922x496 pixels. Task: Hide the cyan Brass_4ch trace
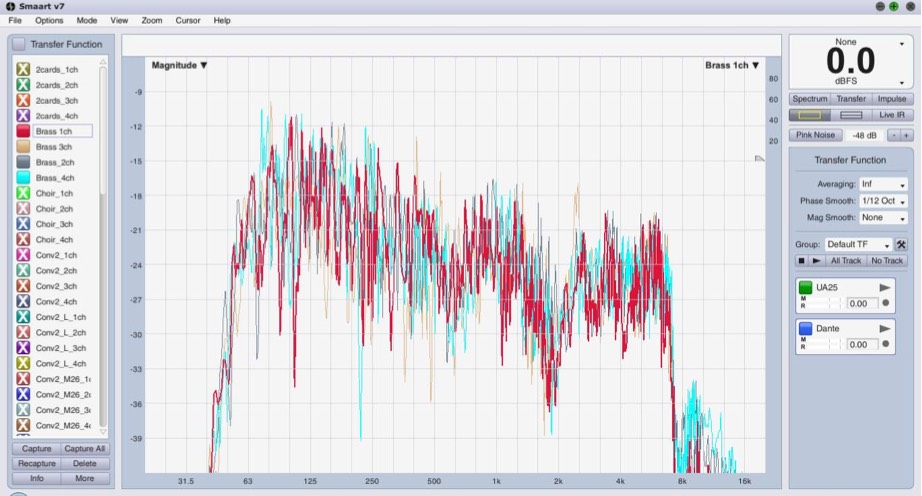click(x=23, y=177)
